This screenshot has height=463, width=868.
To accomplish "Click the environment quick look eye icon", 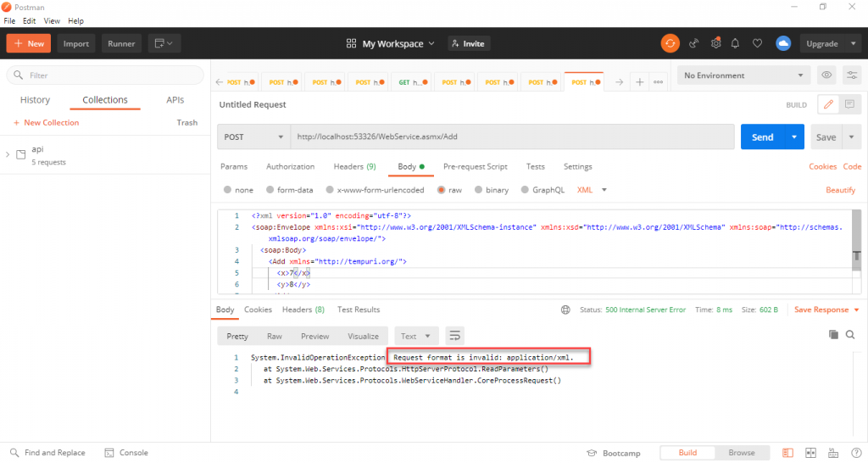I will point(826,75).
